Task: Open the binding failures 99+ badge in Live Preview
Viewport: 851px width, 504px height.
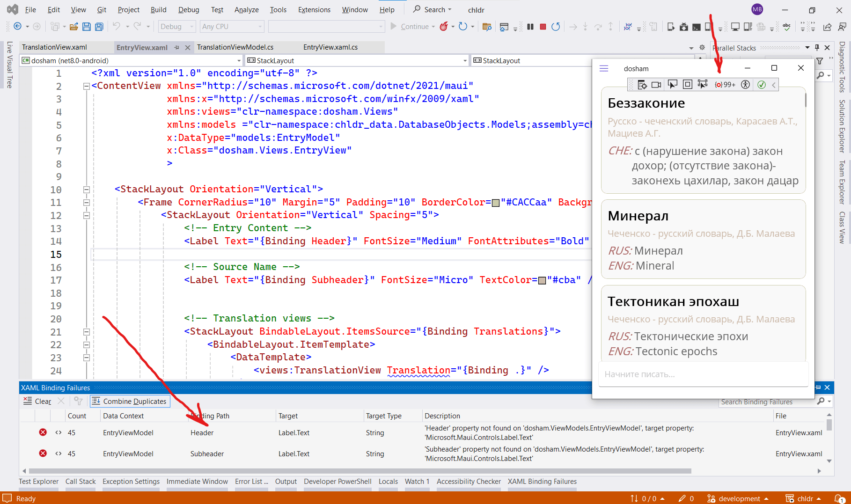Action: (726, 85)
